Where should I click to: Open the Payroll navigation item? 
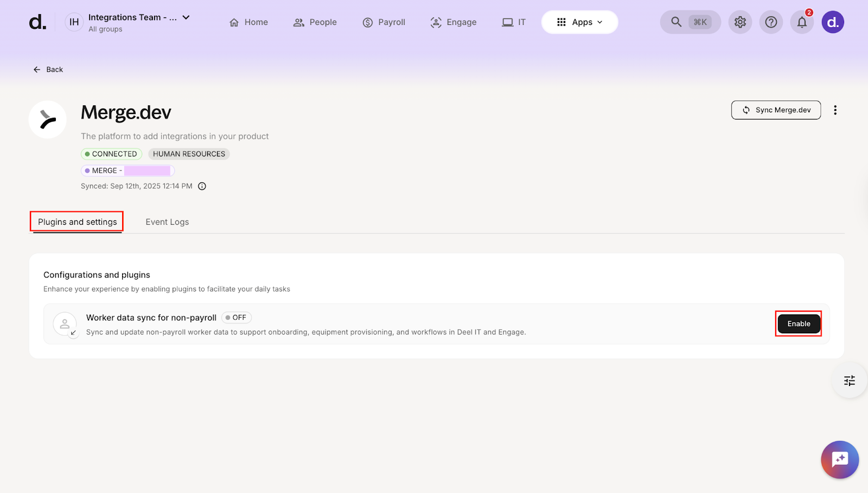point(384,22)
